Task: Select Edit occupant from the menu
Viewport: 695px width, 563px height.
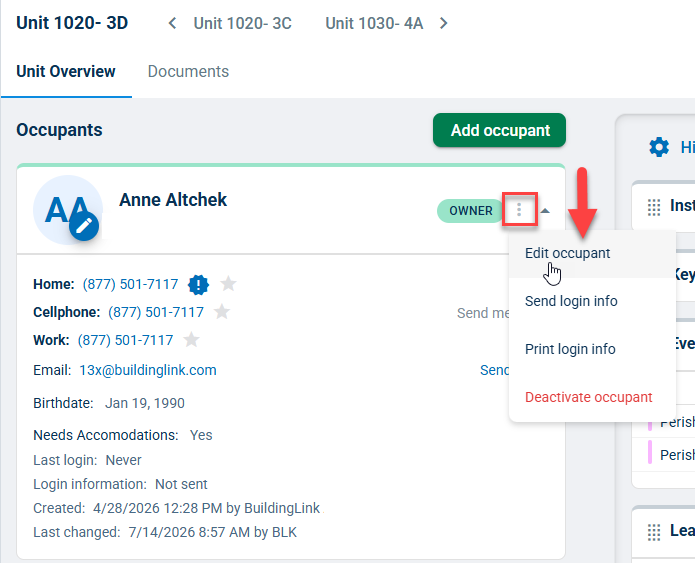Action: [x=567, y=253]
